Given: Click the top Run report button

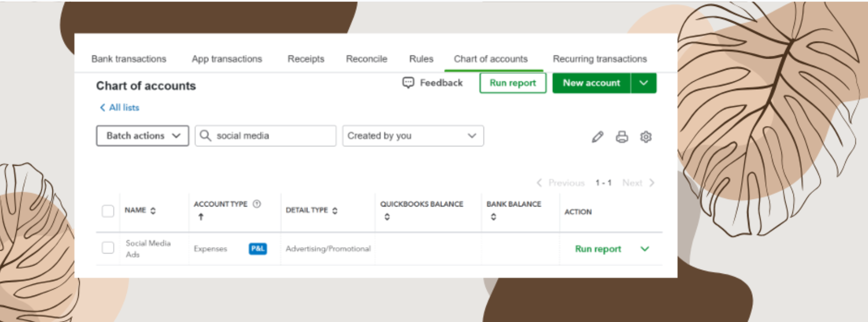Looking at the screenshot, I should (513, 83).
